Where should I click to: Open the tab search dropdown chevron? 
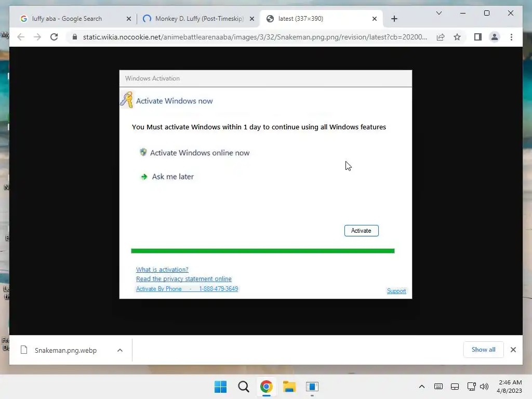tap(438, 13)
